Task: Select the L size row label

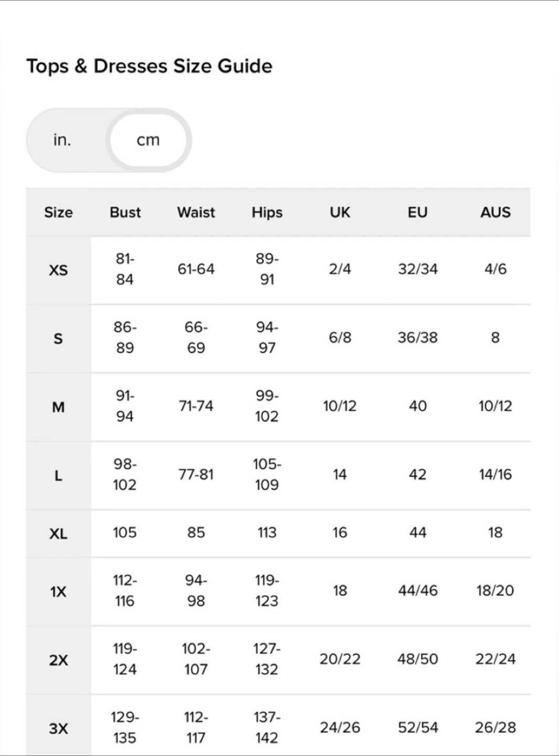Action: pyautogui.click(x=58, y=476)
